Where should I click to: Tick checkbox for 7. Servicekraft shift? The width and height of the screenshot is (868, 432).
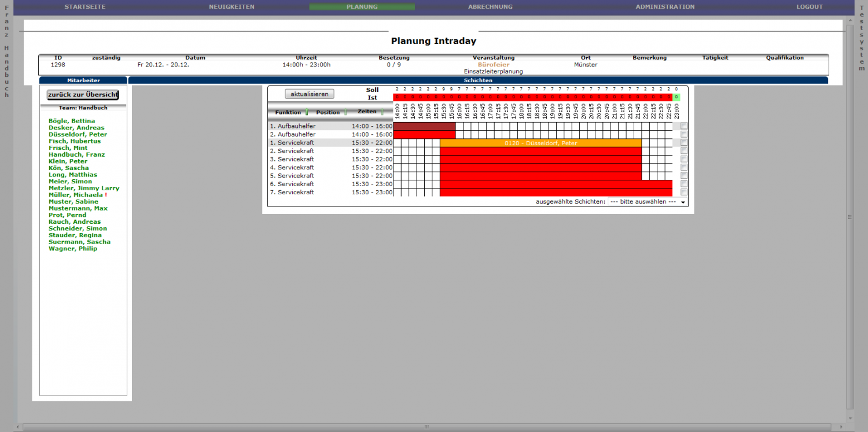[684, 192]
